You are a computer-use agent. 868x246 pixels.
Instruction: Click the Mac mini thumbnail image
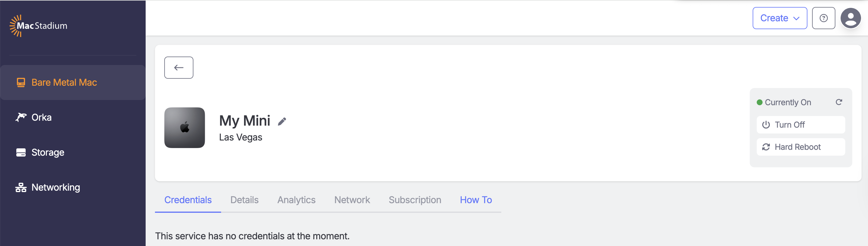pos(184,128)
